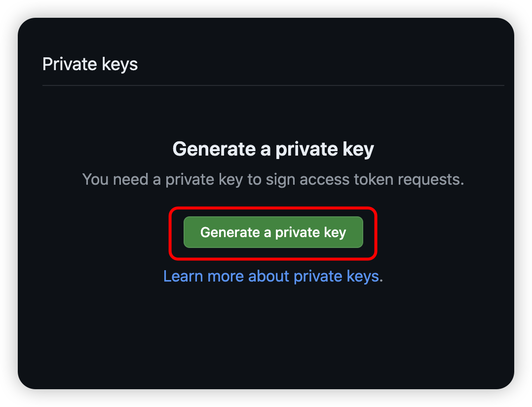This screenshot has width=532, height=407.
Task: Click the sign access token requests description
Action: coord(273,179)
